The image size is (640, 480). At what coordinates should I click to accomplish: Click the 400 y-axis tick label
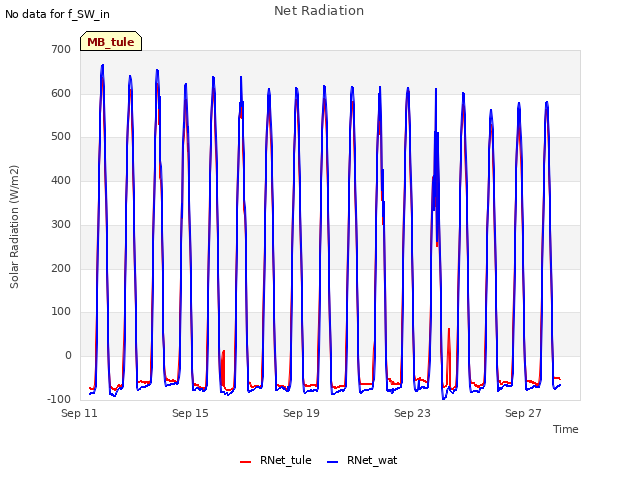[61, 180]
